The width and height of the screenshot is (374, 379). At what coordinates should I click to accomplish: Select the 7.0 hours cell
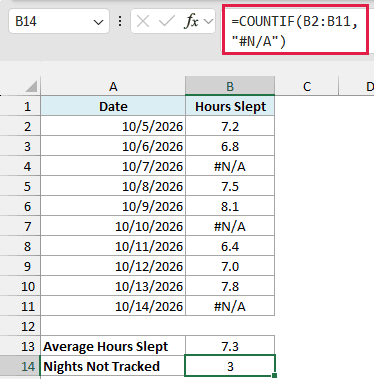[x=230, y=266]
